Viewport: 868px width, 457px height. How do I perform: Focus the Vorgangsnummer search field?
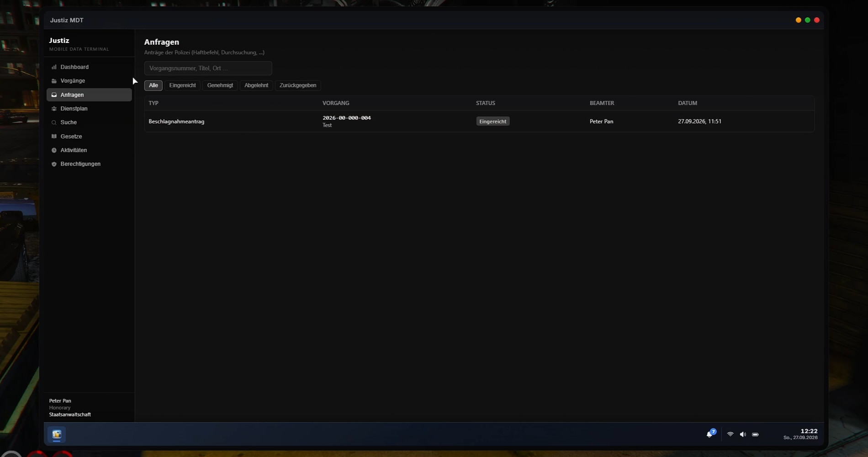(x=208, y=68)
